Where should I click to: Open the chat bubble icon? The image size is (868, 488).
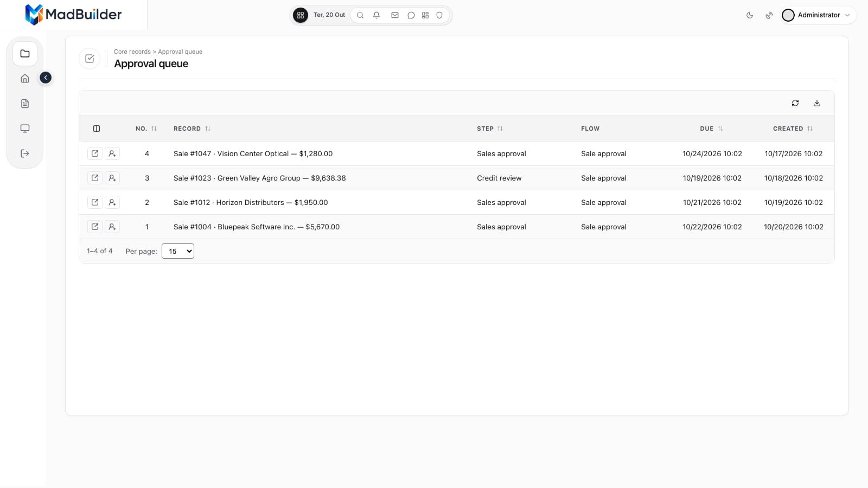[411, 15]
